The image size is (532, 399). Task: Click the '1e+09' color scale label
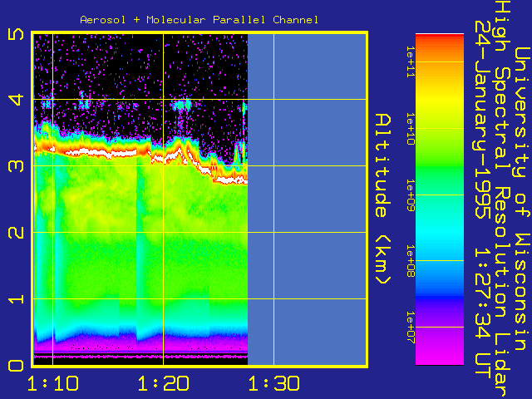click(x=411, y=195)
